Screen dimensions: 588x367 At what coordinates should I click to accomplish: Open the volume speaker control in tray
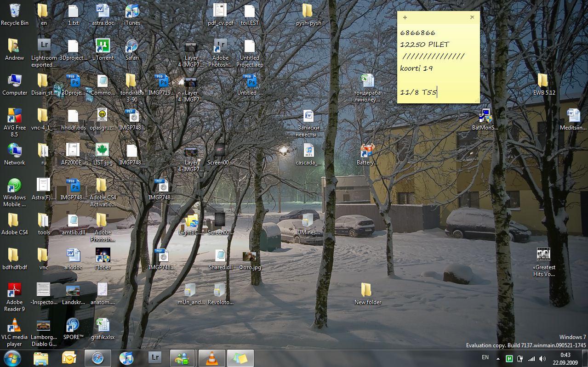[x=542, y=359]
